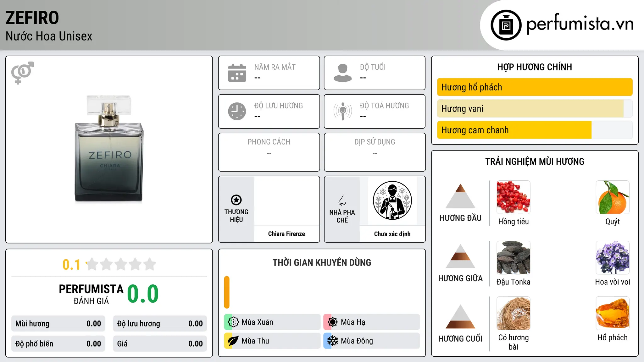Screen dimensions: 644x362
Task: Click the Hương giữa pyramid icon
Action: 460,256
